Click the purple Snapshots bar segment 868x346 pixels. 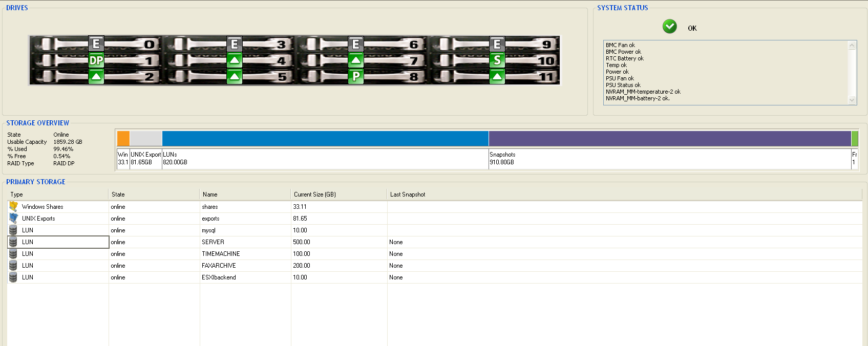coord(669,139)
